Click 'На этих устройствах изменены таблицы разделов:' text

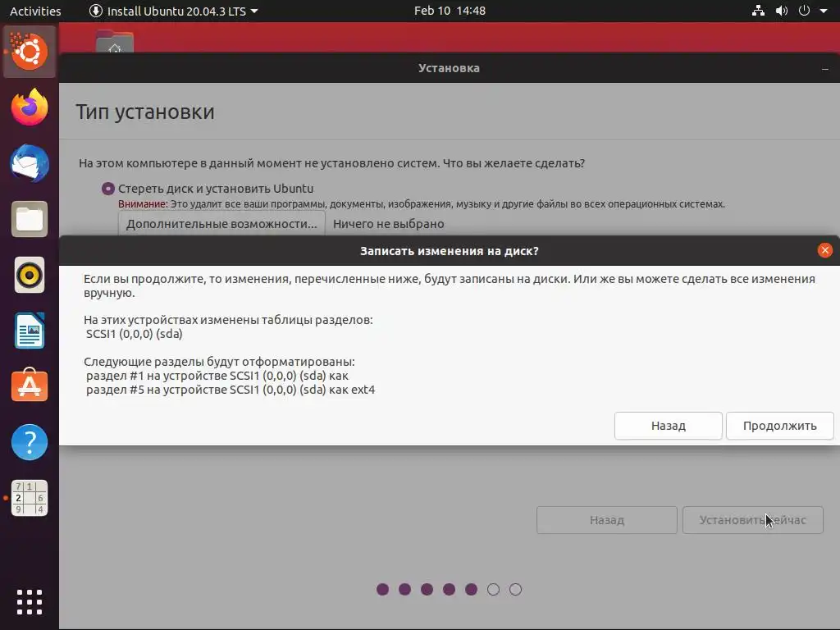click(228, 320)
